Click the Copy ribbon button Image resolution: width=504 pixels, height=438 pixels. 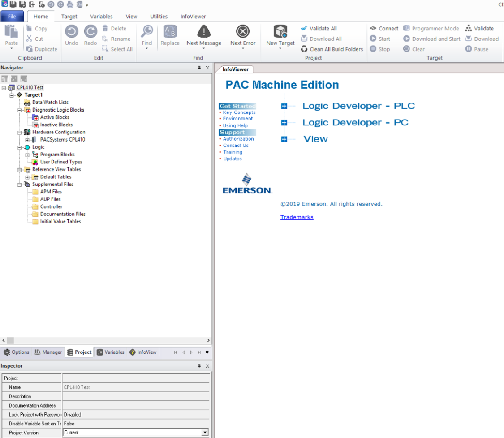[37, 28]
